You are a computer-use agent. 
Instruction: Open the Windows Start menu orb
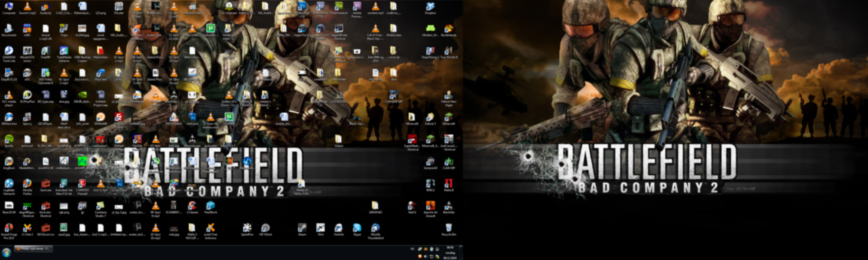tap(7, 252)
